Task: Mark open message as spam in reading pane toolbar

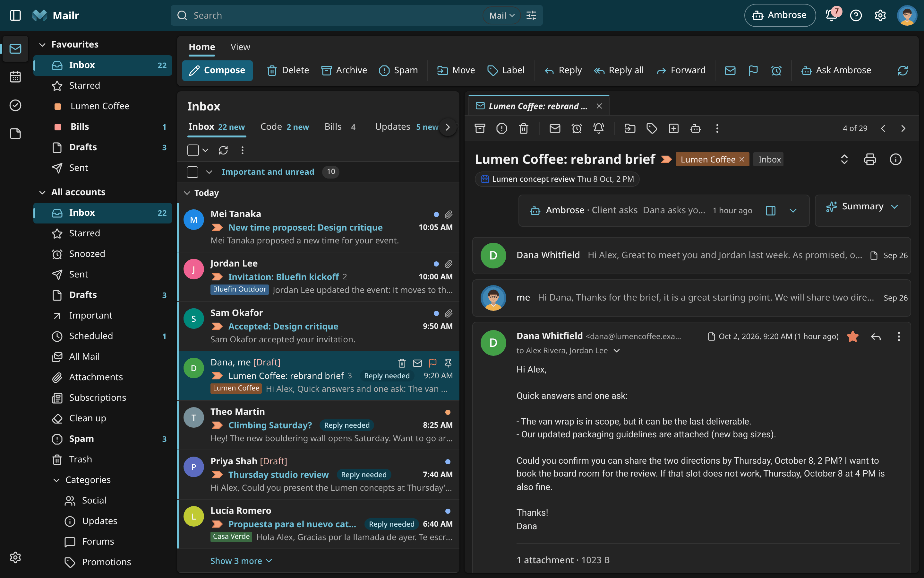Action: tap(502, 128)
